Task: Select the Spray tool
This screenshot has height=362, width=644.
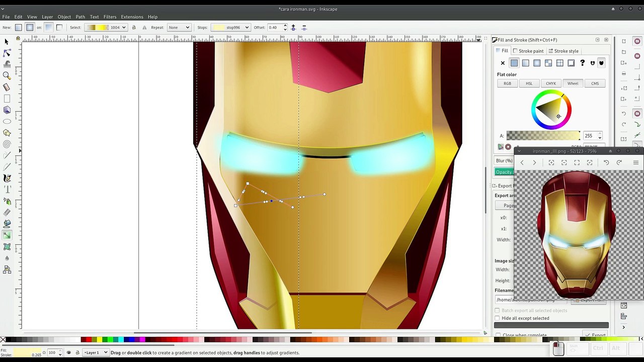Action: [x=7, y=201]
